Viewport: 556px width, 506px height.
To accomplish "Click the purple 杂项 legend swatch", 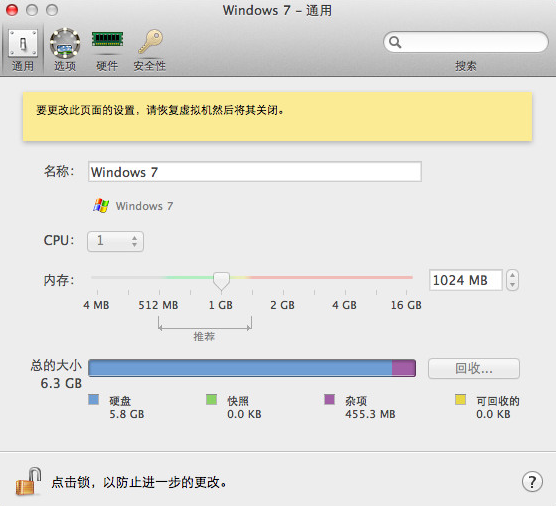I will (x=330, y=400).
